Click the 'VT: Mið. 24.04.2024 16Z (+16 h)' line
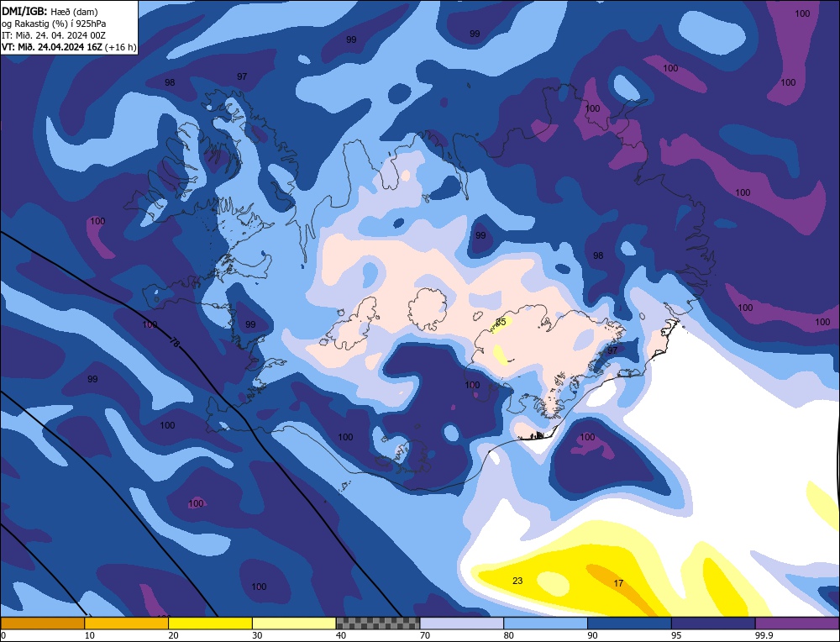 click(69, 47)
